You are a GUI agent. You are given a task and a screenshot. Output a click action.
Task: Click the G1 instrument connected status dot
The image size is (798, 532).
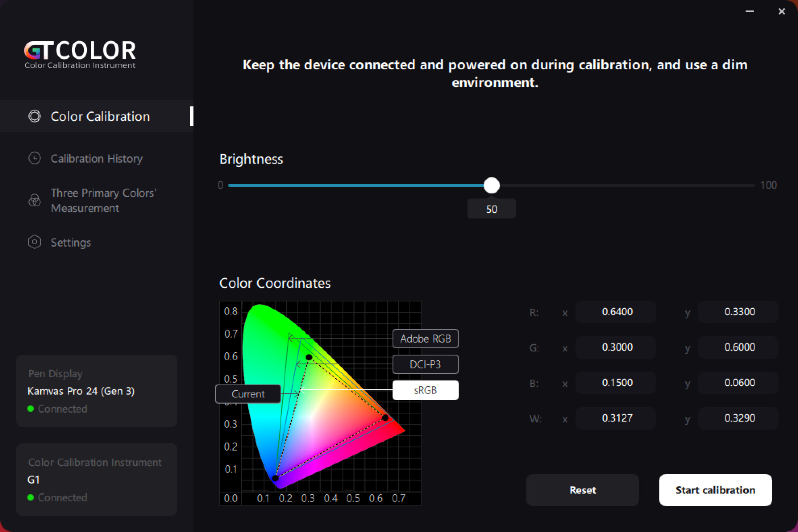(x=31, y=497)
